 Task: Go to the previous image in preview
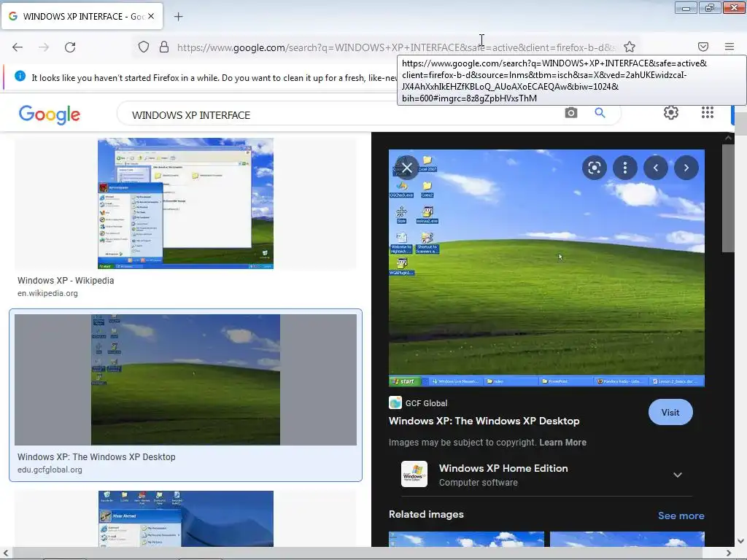pos(656,168)
